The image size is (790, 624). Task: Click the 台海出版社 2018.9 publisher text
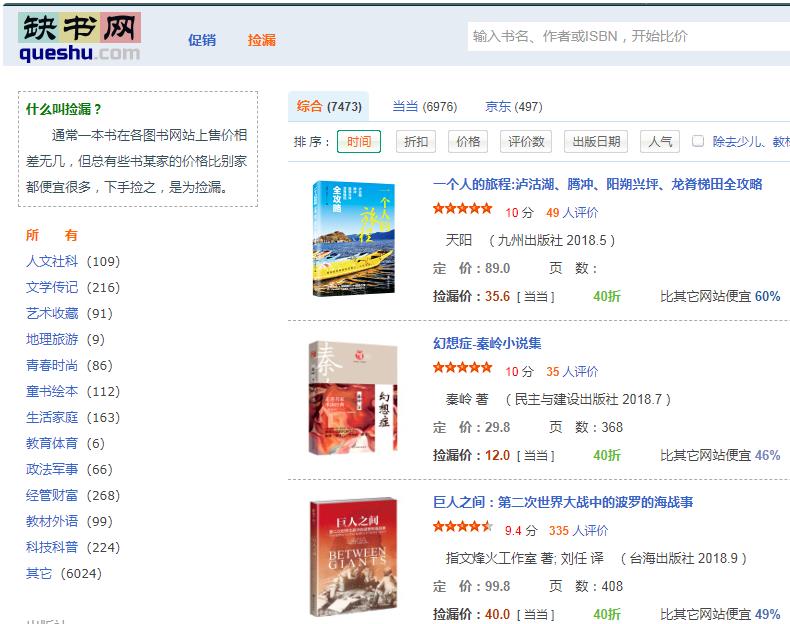(x=684, y=558)
